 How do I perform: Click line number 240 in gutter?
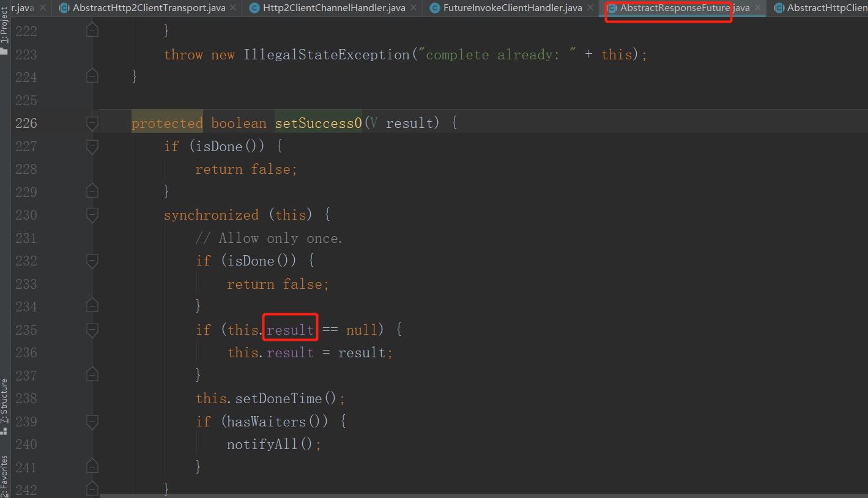(x=26, y=444)
